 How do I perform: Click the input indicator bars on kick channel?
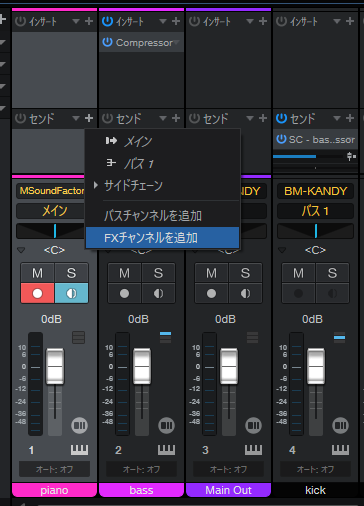pos(339,337)
